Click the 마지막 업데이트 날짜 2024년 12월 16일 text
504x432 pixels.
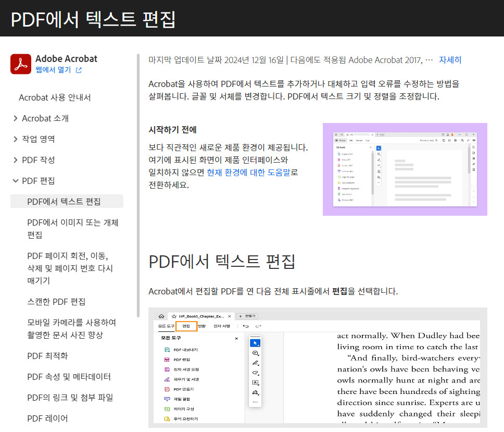216,60
